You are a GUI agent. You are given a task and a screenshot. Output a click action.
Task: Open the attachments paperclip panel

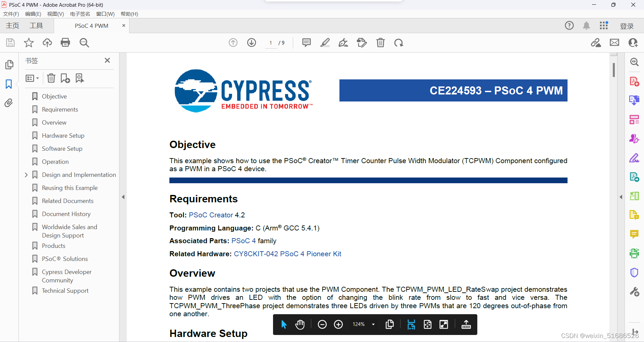9,102
